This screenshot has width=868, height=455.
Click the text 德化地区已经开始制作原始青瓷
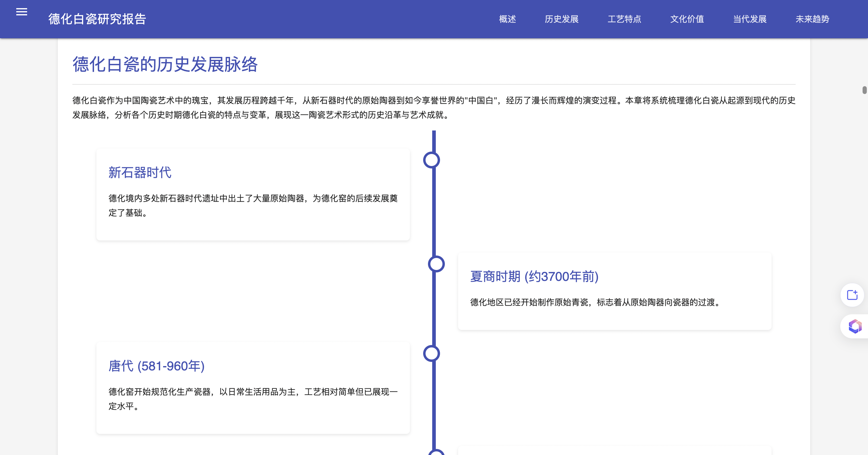point(529,303)
